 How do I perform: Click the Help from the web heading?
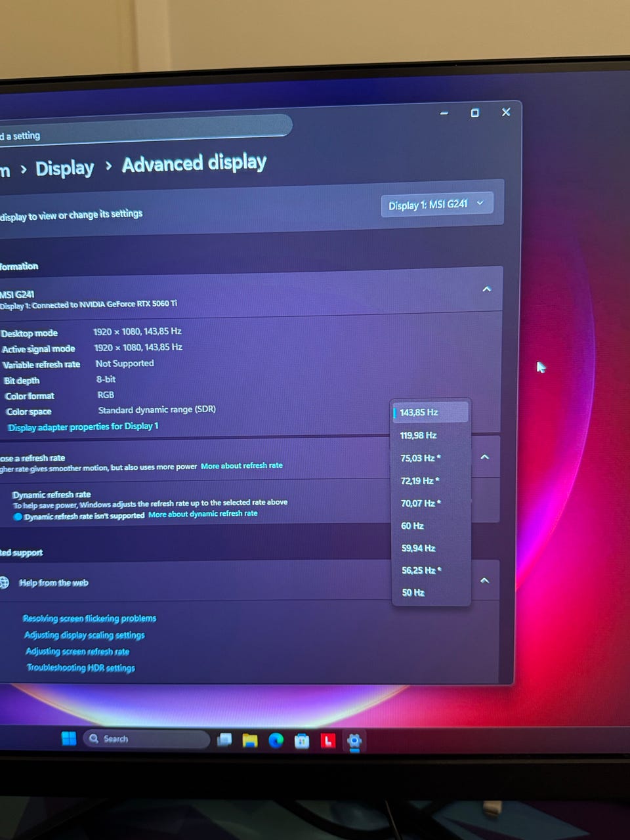[x=53, y=583]
